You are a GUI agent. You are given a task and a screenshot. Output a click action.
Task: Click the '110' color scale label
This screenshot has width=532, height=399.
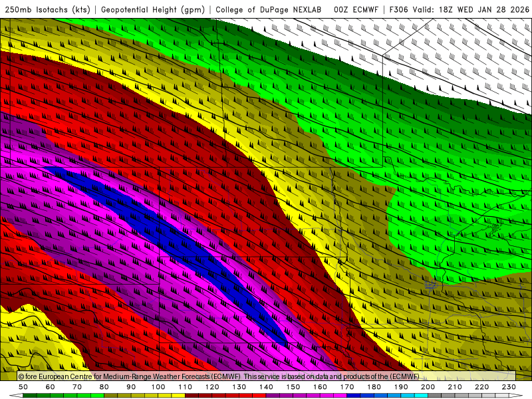[x=185, y=387]
